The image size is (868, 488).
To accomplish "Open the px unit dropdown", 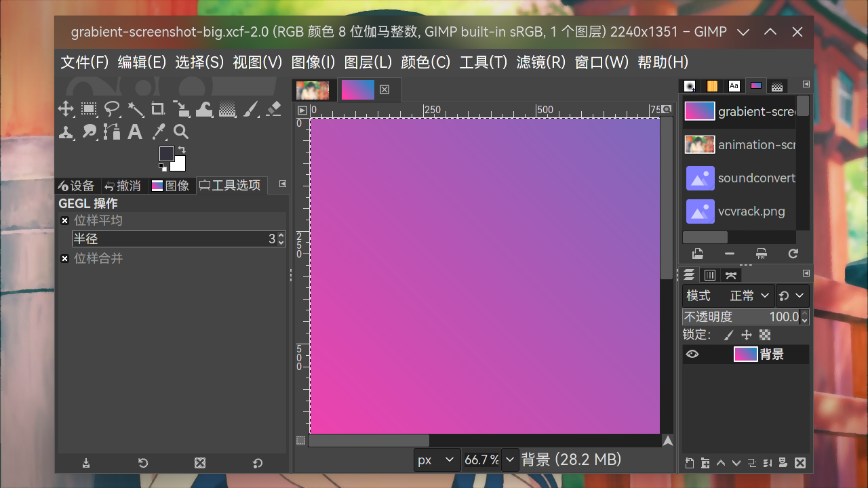I will pyautogui.click(x=435, y=460).
